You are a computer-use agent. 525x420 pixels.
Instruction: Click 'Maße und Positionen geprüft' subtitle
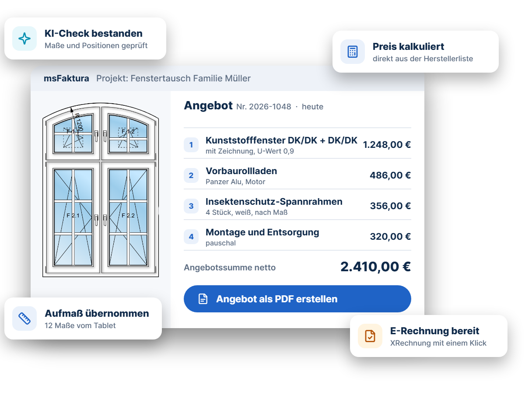(x=96, y=45)
